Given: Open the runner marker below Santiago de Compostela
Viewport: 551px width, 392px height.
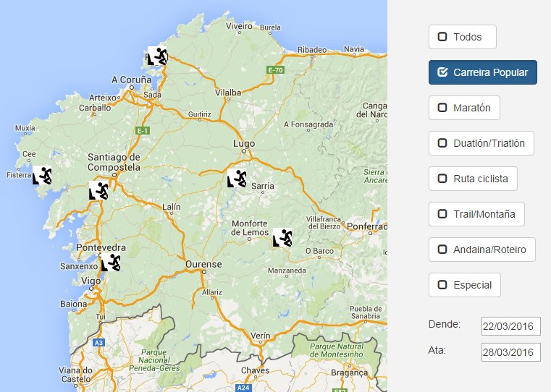Looking at the screenshot, I should click(98, 190).
